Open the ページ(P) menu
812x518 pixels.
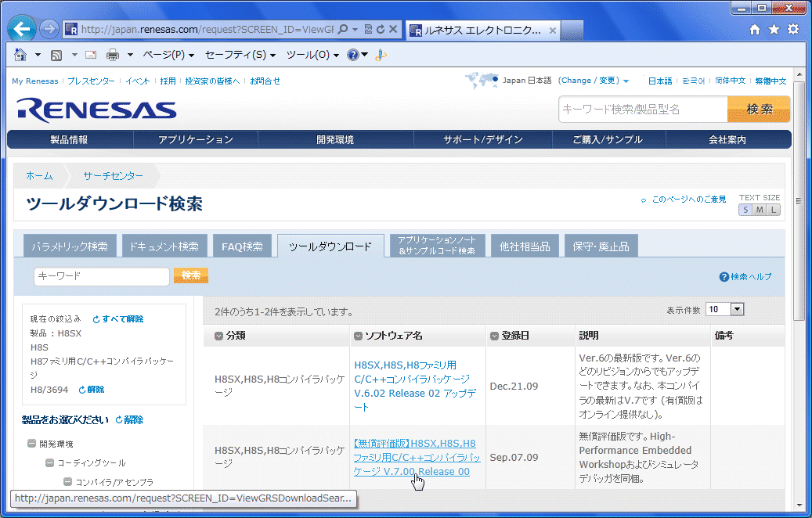[x=168, y=54]
